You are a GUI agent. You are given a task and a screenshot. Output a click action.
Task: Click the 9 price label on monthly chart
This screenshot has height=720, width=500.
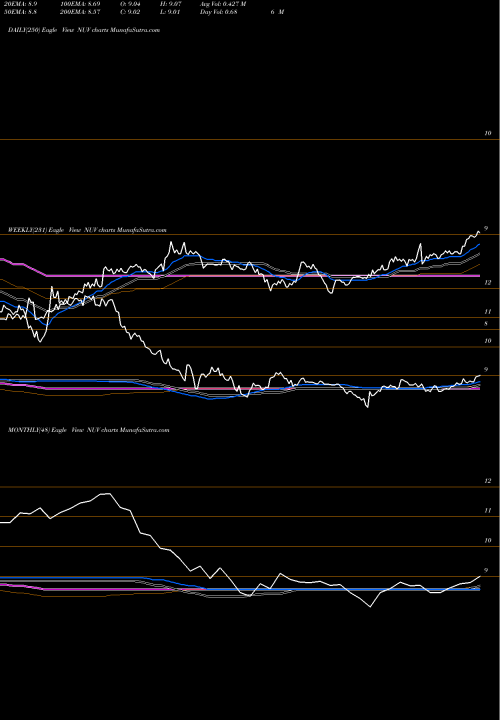tap(486, 570)
